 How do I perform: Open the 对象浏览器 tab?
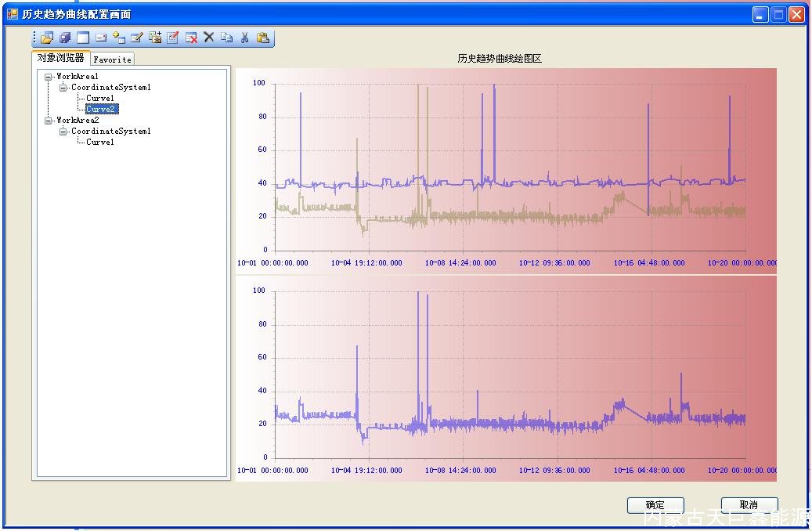(x=60, y=58)
